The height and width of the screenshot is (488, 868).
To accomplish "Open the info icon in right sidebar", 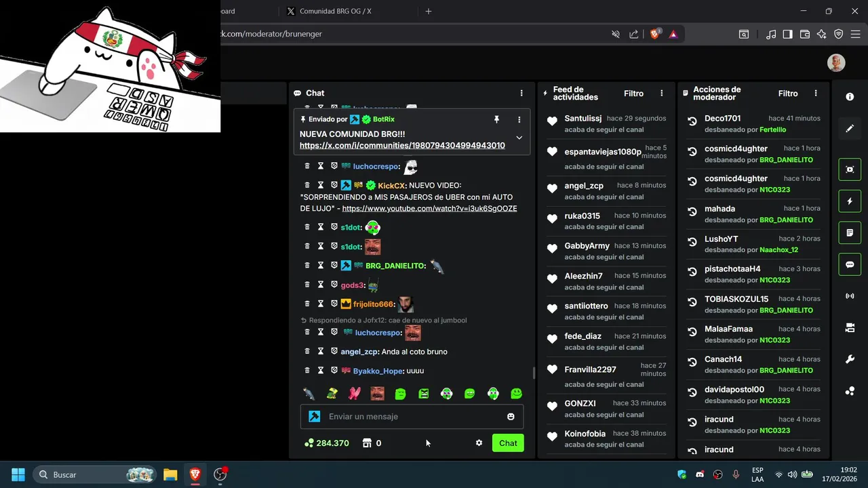I will 850,97.
